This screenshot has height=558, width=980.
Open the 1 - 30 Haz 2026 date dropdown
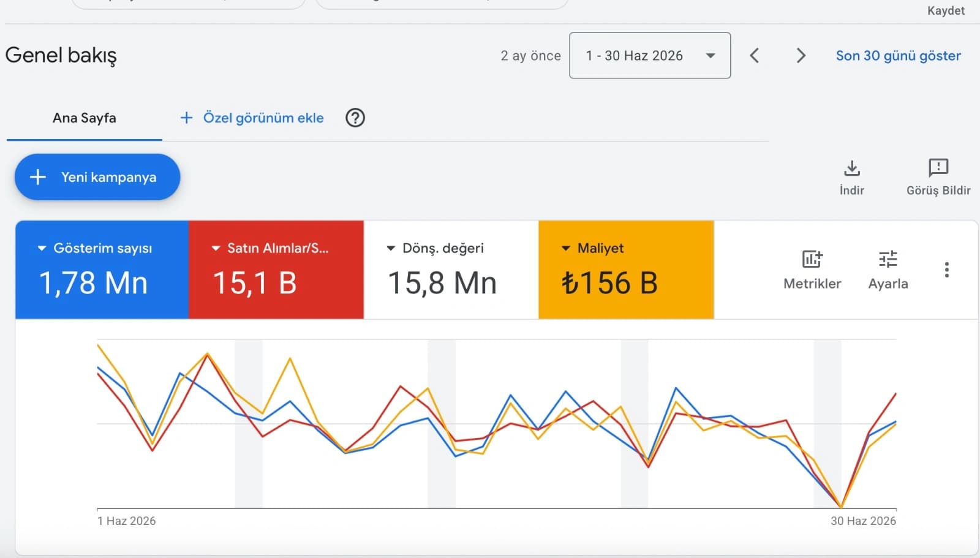[x=650, y=56]
